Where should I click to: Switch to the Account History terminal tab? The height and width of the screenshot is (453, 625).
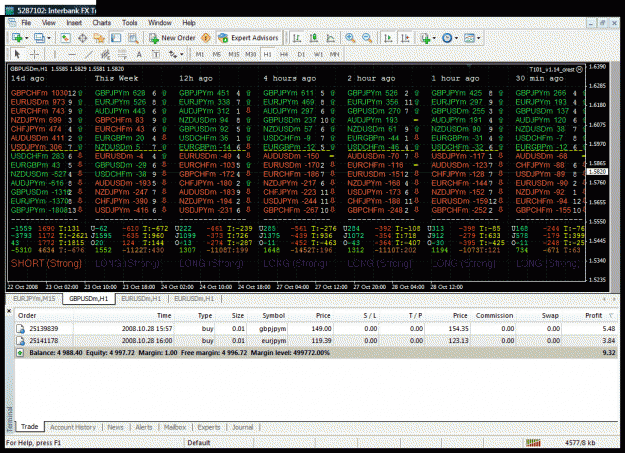(73, 427)
